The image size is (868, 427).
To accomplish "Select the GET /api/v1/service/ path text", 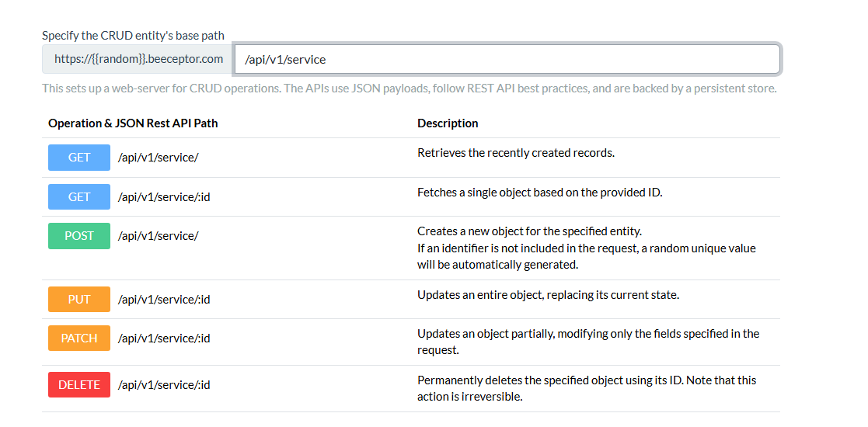I will 159,158.
